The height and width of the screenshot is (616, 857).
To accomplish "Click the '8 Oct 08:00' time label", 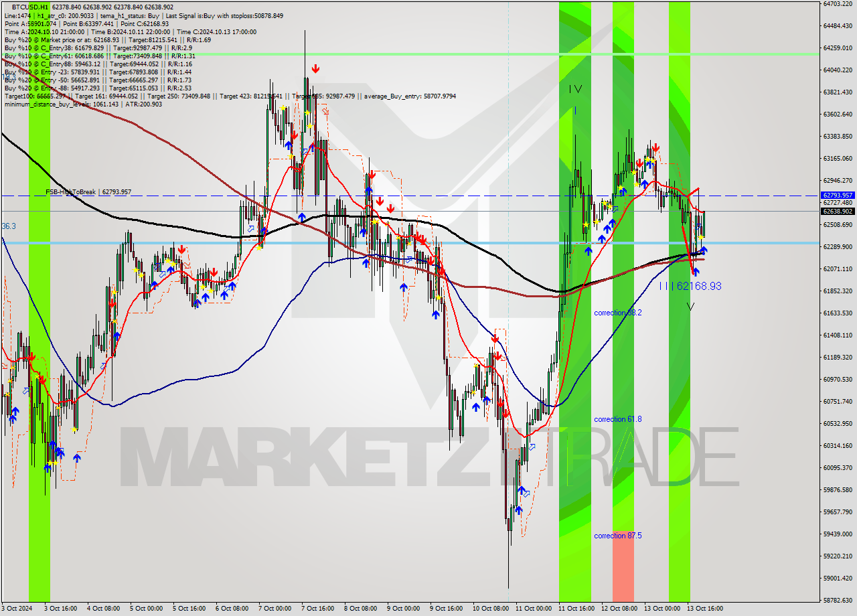I will [x=360, y=609].
